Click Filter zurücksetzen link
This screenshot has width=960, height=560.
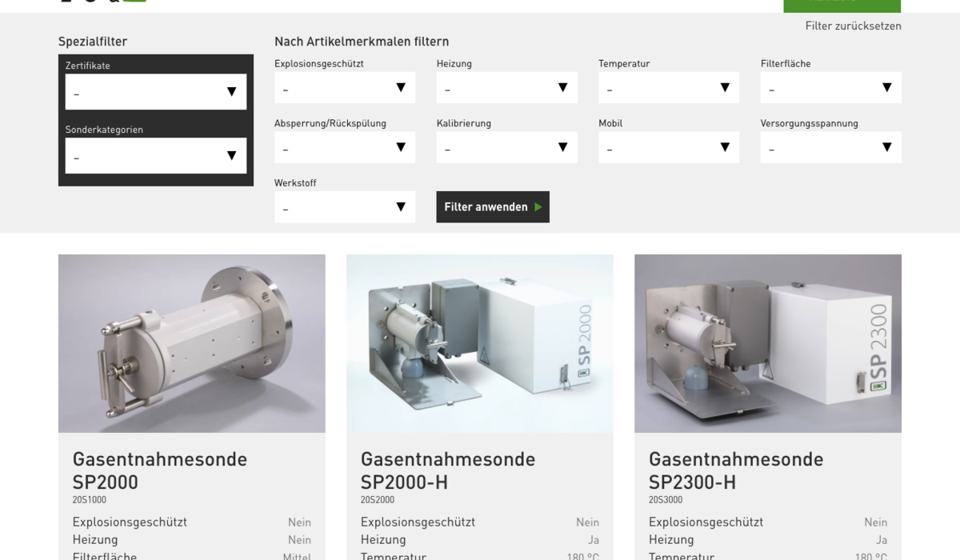[853, 26]
